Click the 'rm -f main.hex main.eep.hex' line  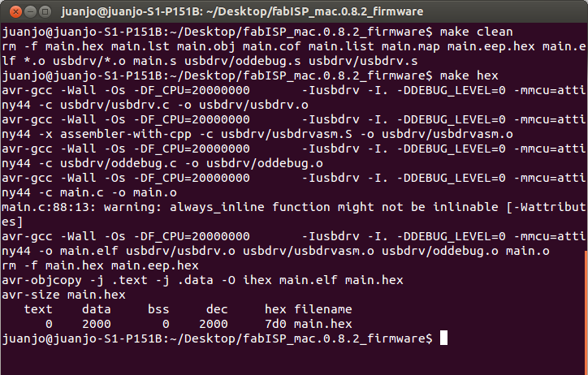point(101,265)
